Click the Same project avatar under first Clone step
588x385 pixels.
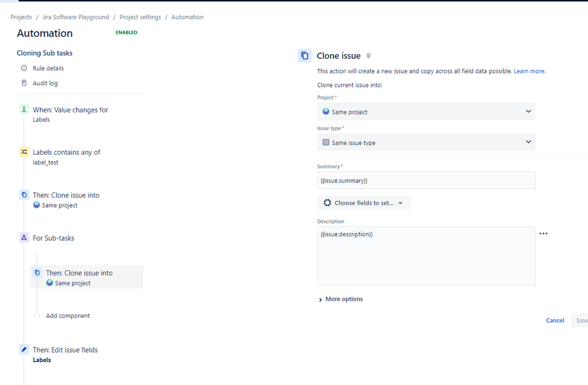pyautogui.click(x=36, y=205)
